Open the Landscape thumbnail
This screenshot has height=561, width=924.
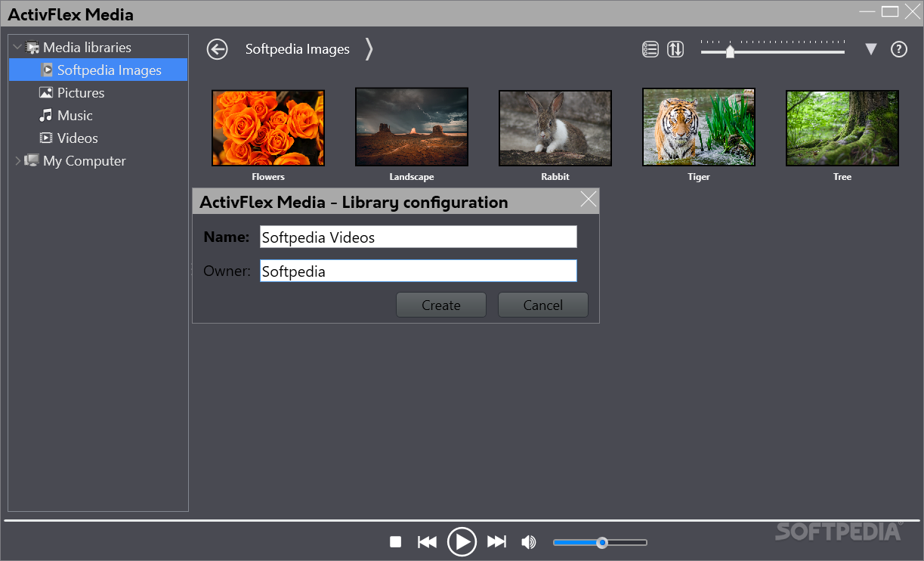pyautogui.click(x=412, y=127)
